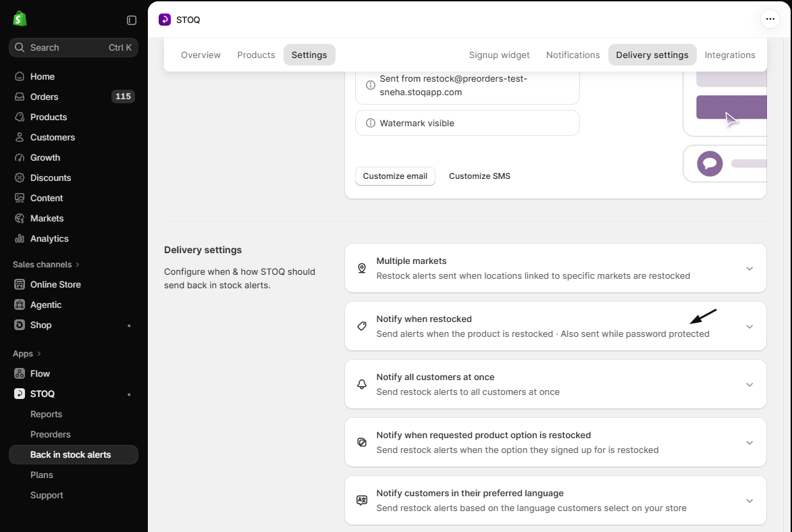Viewport: 792px width, 532px height.
Task: Click the Watermark visible notice
Action: point(467,123)
